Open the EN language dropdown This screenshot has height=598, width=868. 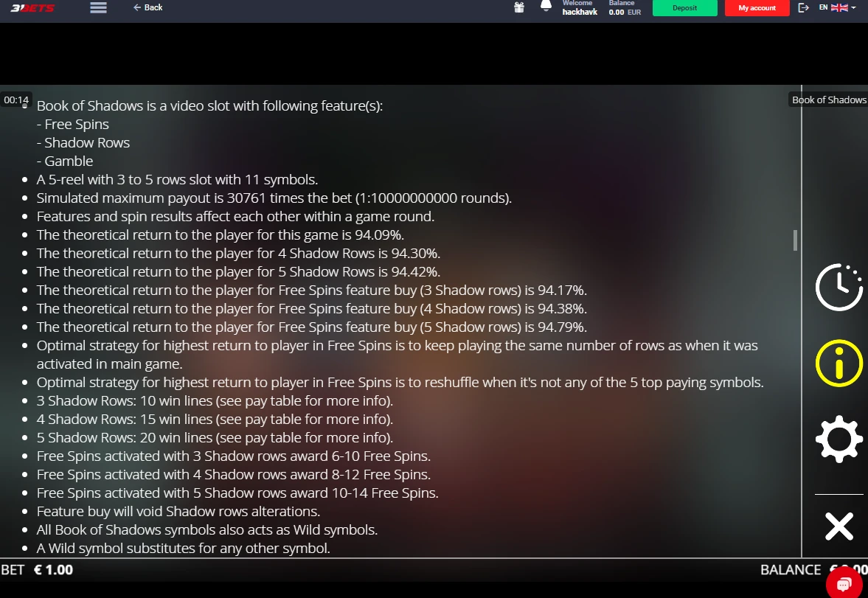pos(837,8)
